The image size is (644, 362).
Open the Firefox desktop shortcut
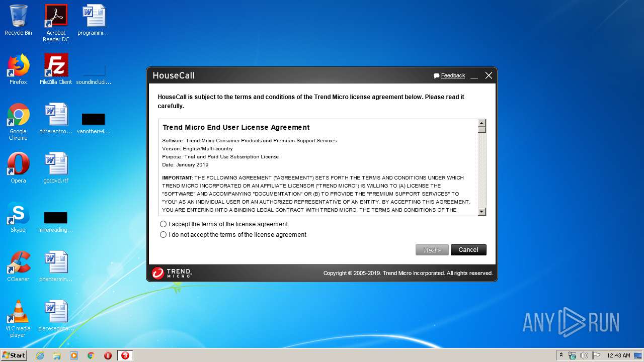[18, 69]
